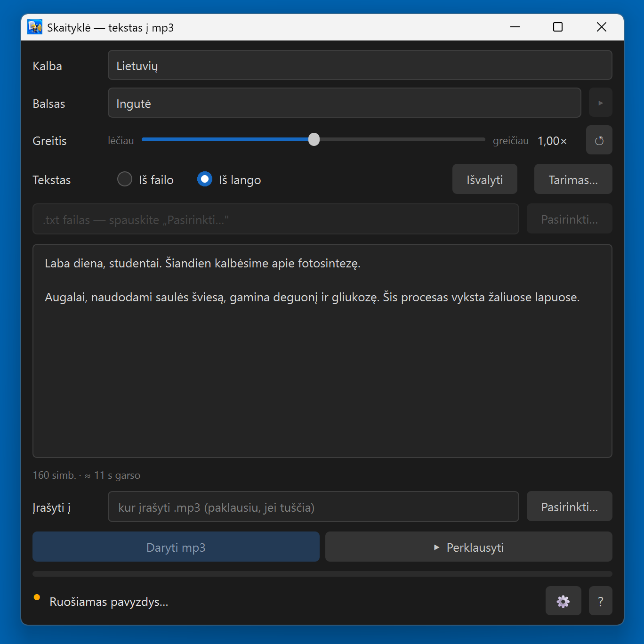Click the "lėčiau" label
Viewport: 644px width, 644px height.
[121, 141]
